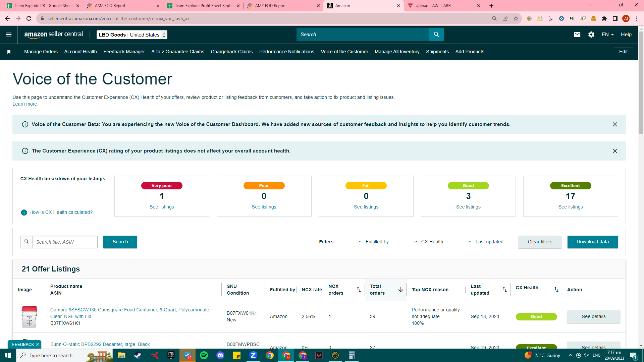Click the Good CX Health badge for Cambro
The width and height of the screenshot is (644, 362).
click(x=536, y=317)
